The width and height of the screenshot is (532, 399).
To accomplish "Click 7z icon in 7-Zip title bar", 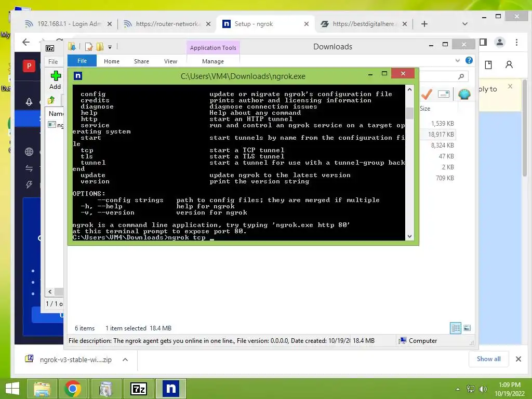I will point(50,48).
